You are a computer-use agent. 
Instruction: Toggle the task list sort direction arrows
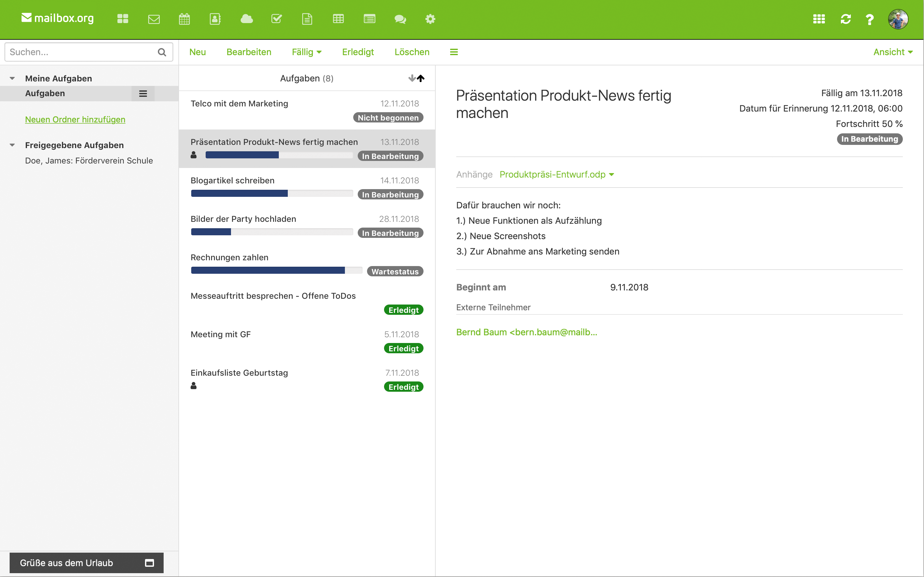pyautogui.click(x=416, y=78)
